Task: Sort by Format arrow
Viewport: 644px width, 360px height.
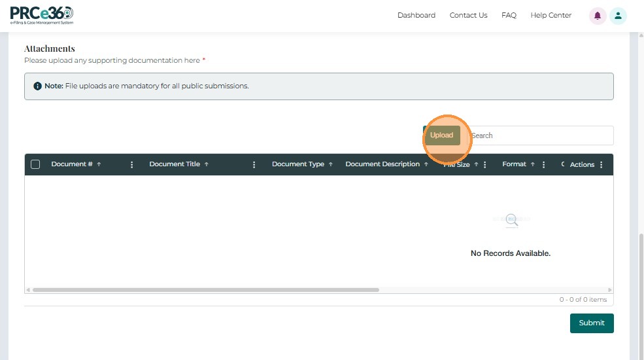Action: pyautogui.click(x=533, y=164)
